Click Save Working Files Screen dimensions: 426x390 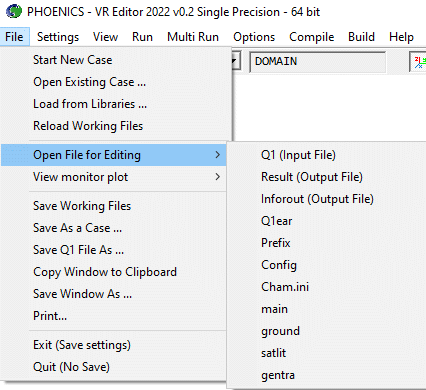pyautogui.click(x=82, y=206)
